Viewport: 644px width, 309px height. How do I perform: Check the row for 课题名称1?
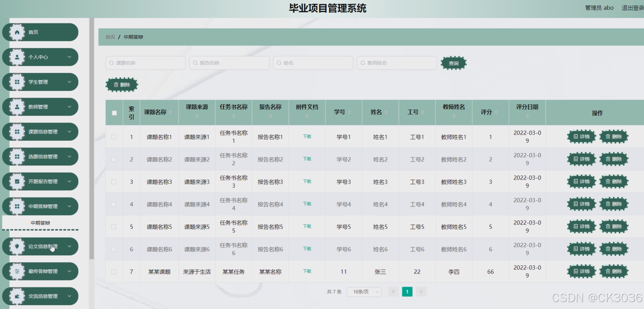(x=114, y=137)
